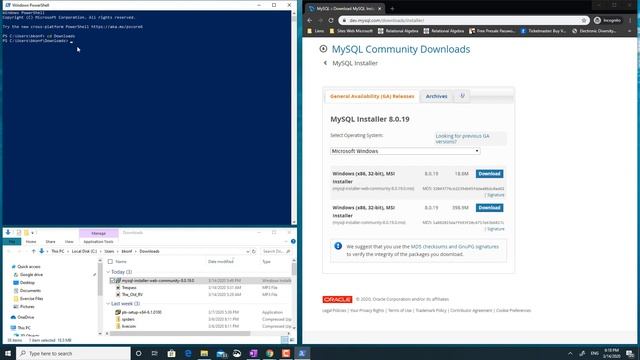The height and width of the screenshot is (360, 640).
Task: Open Signature link for the web installer
Action: 496,195
